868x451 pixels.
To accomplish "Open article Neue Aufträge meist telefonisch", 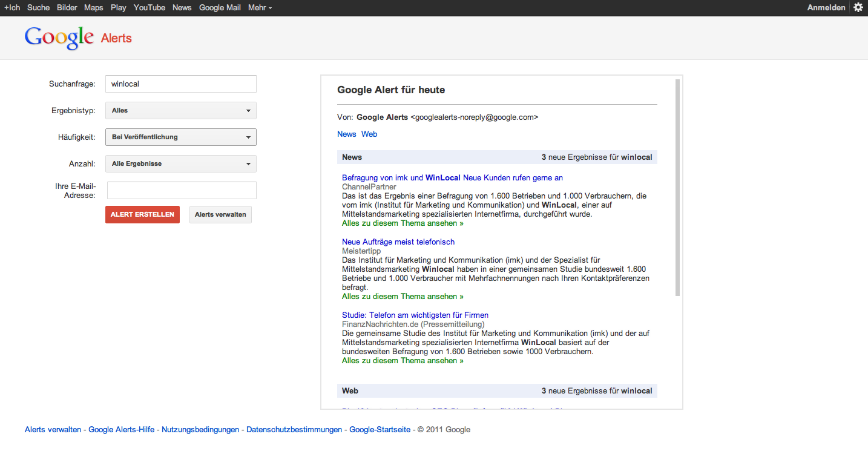I will 398,242.
